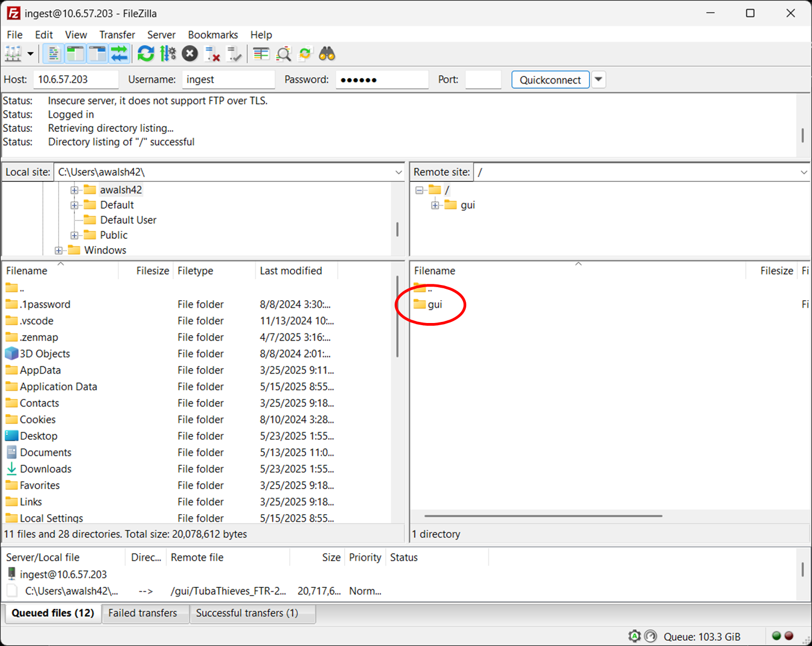812x646 pixels.
Task: Disconnect from the current server
Action: tap(212, 54)
